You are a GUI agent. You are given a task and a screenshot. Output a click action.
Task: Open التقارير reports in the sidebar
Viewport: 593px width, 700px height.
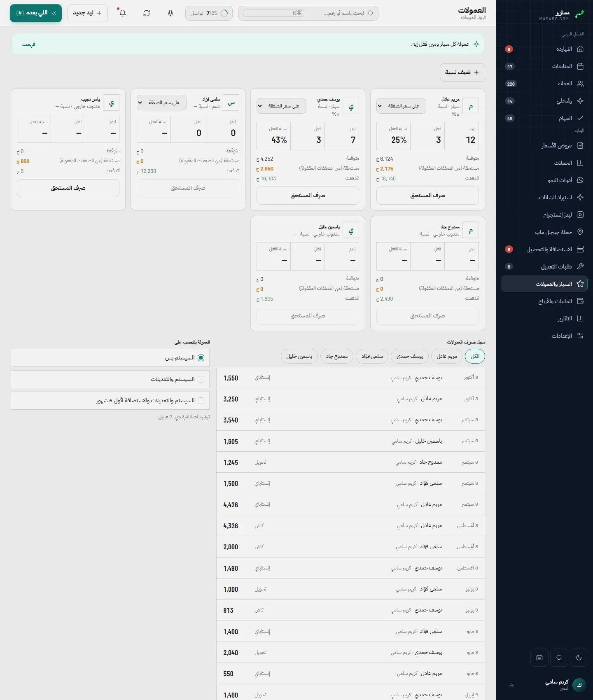(544, 318)
